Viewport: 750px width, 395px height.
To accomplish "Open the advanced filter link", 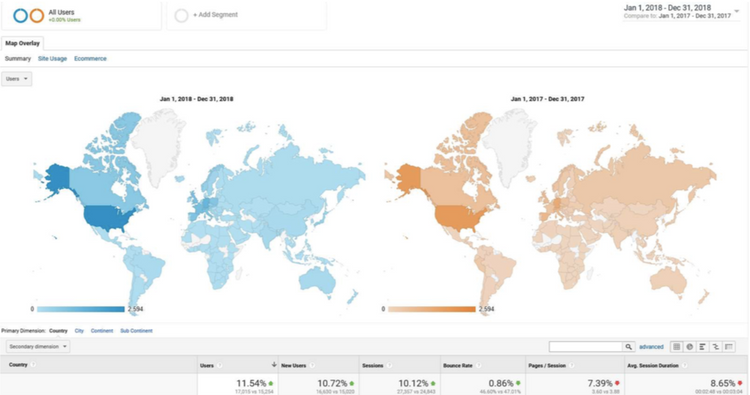I will pyautogui.click(x=651, y=347).
